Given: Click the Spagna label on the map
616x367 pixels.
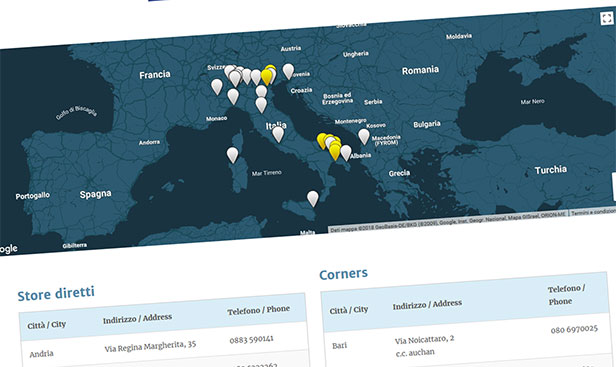Looking at the screenshot, I should [x=95, y=194].
